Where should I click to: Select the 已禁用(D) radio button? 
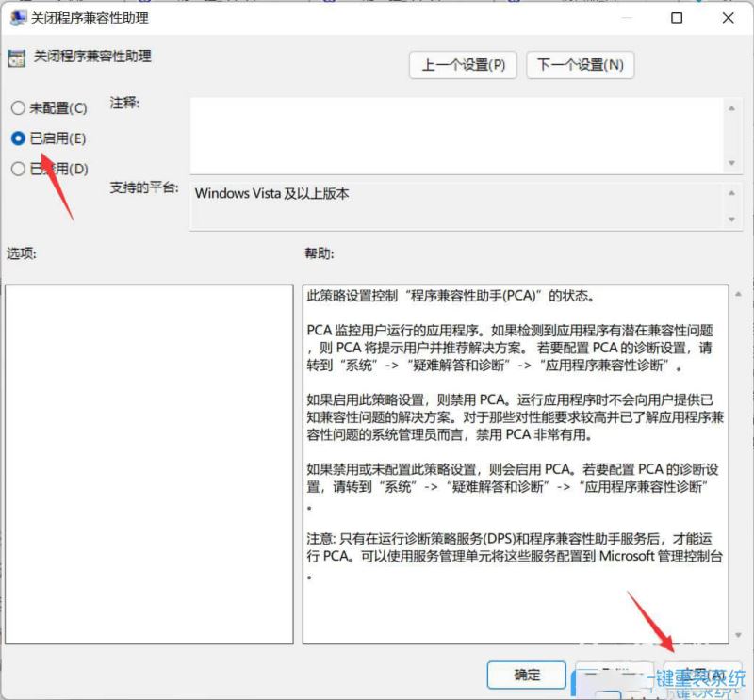(x=17, y=168)
